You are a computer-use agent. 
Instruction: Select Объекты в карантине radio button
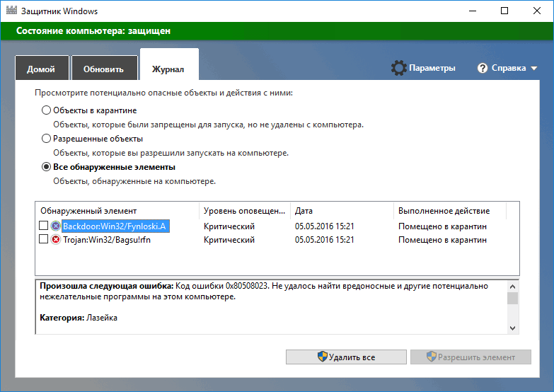pyautogui.click(x=46, y=110)
